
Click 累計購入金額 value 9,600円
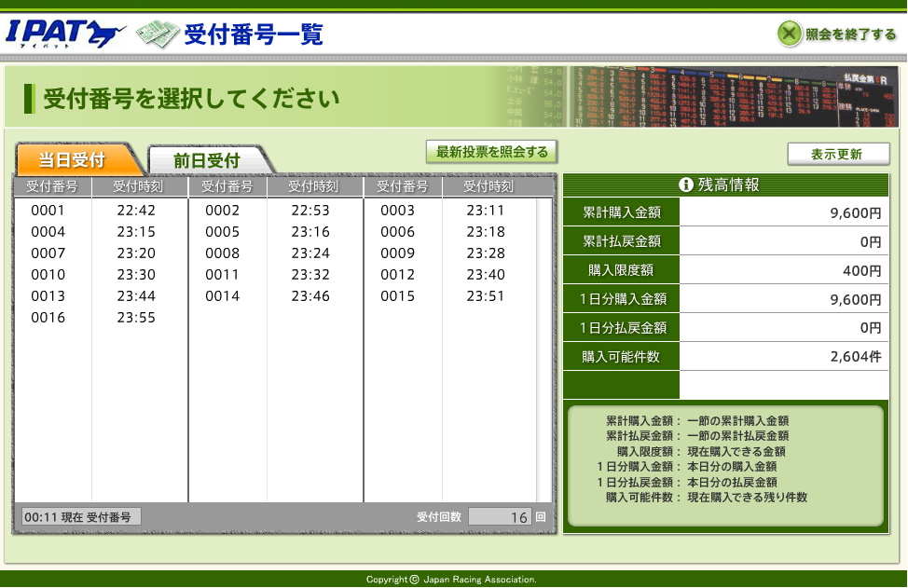click(855, 213)
